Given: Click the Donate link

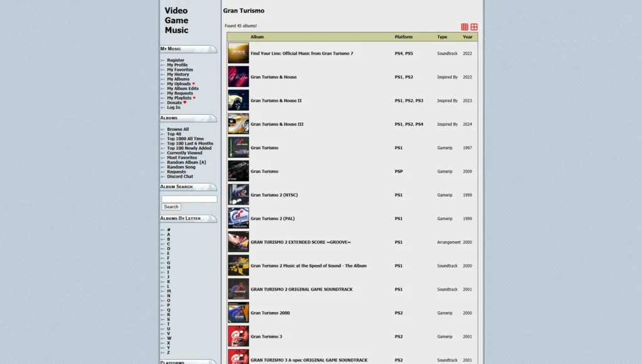Looking at the screenshot, I should (174, 103).
